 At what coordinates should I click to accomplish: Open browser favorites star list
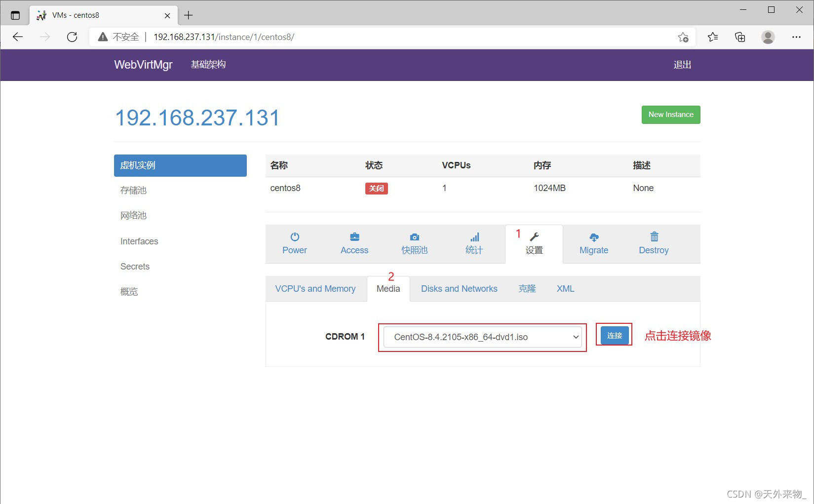(712, 37)
